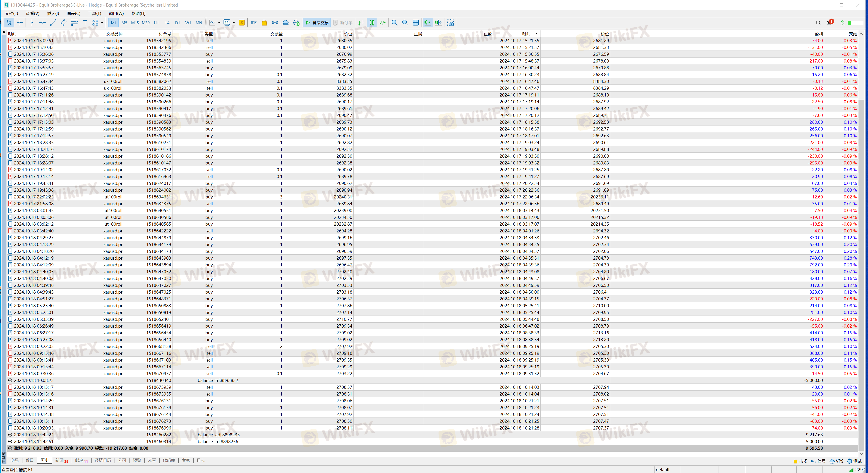Click the zoom out magnifier icon
The image size is (868, 473).
pyautogui.click(x=405, y=23)
